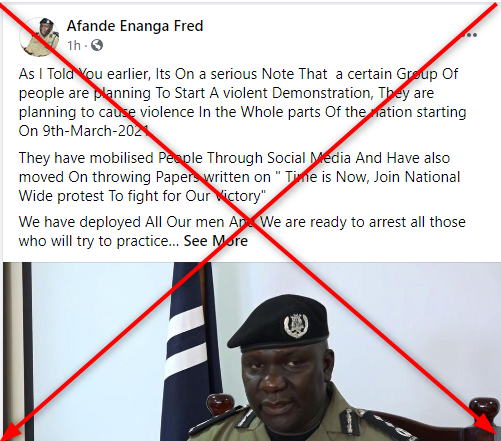
Task: Click the center intersection of the red X
Action: (253, 222)
